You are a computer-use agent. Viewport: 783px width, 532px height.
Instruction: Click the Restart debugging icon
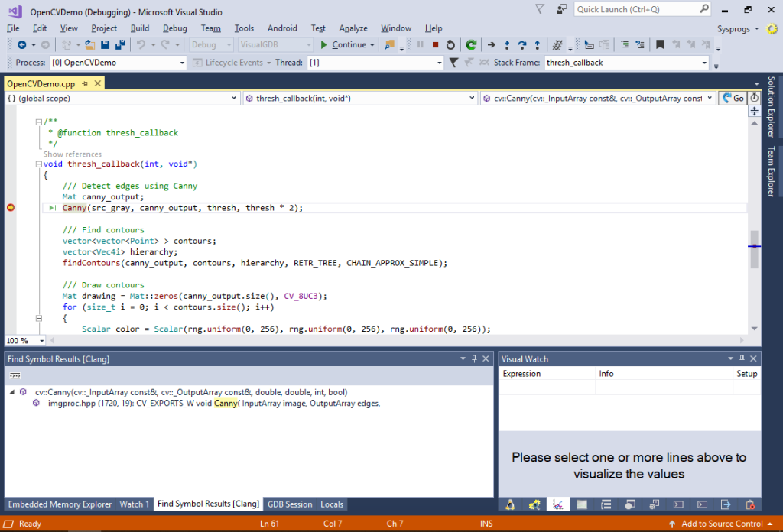click(450, 45)
